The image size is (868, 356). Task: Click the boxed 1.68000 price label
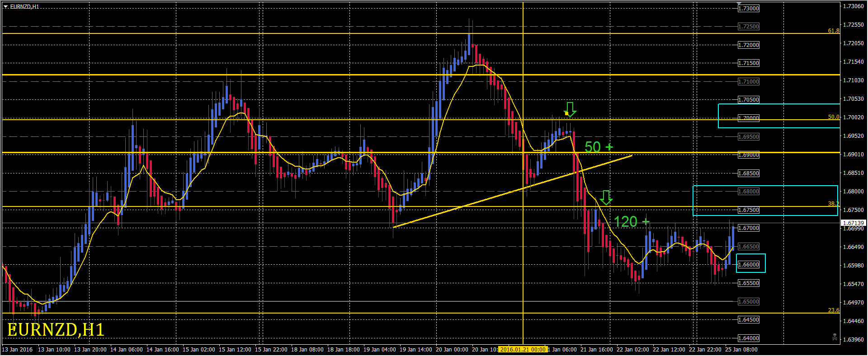pyautogui.click(x=749, y=192)
